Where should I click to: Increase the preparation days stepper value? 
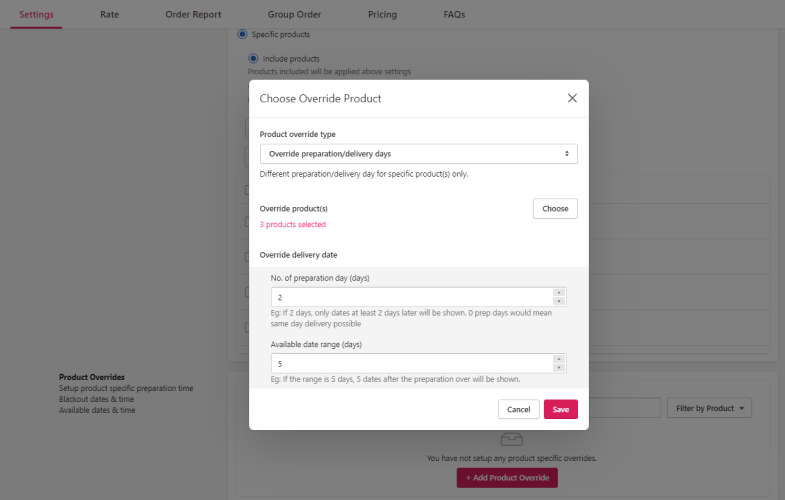coord(559,293)
